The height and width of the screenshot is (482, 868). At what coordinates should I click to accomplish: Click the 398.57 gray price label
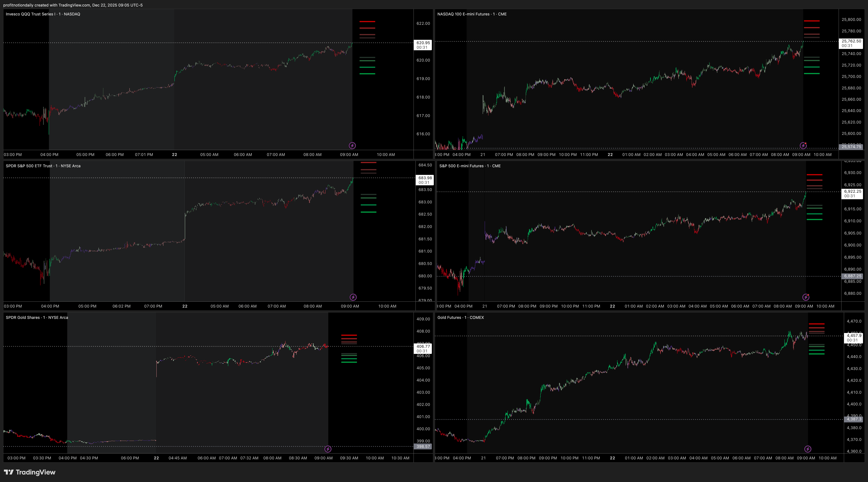point(423,447)
